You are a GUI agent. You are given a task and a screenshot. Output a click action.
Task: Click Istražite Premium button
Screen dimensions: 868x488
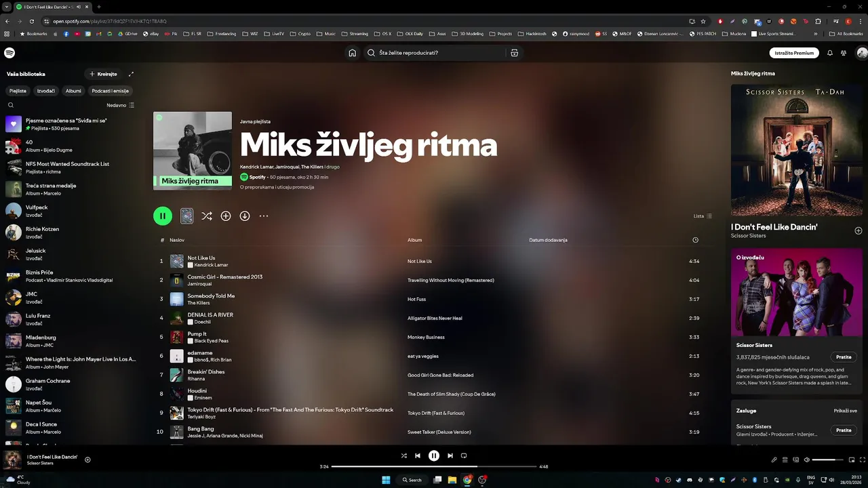pyautogui.click(x=794, y=53)
